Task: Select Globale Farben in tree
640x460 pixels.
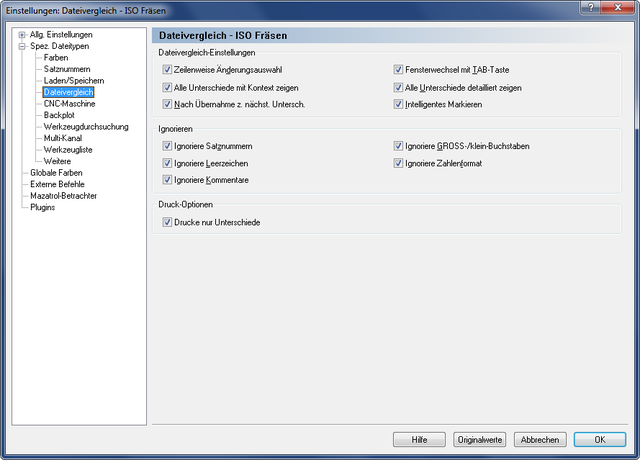Action: pyautogui.click(x=56, y=173)
